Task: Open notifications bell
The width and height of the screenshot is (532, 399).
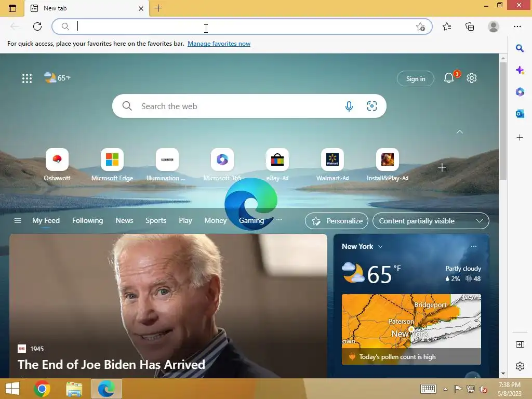Action: tap(448, 78)
